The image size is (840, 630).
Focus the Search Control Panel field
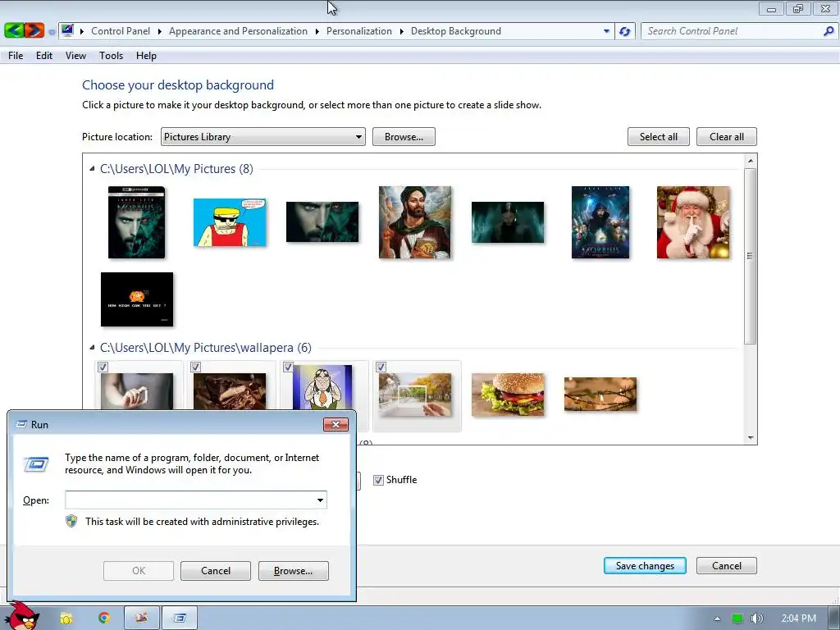733,31
